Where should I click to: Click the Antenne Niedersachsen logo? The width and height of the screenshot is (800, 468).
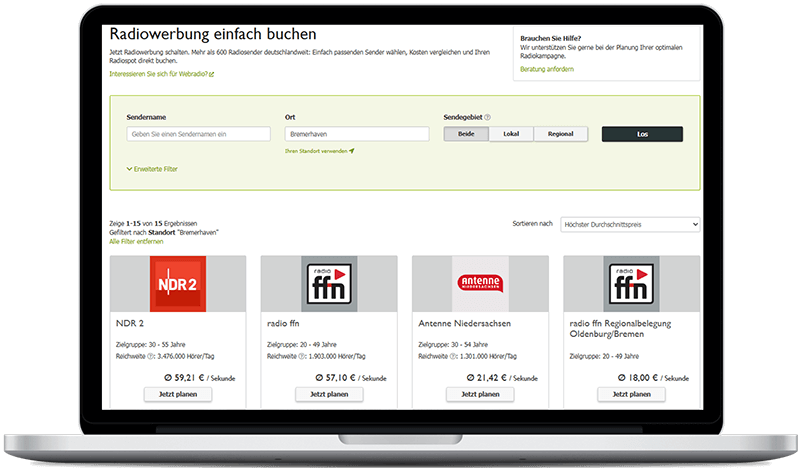(x=480, y=284)
